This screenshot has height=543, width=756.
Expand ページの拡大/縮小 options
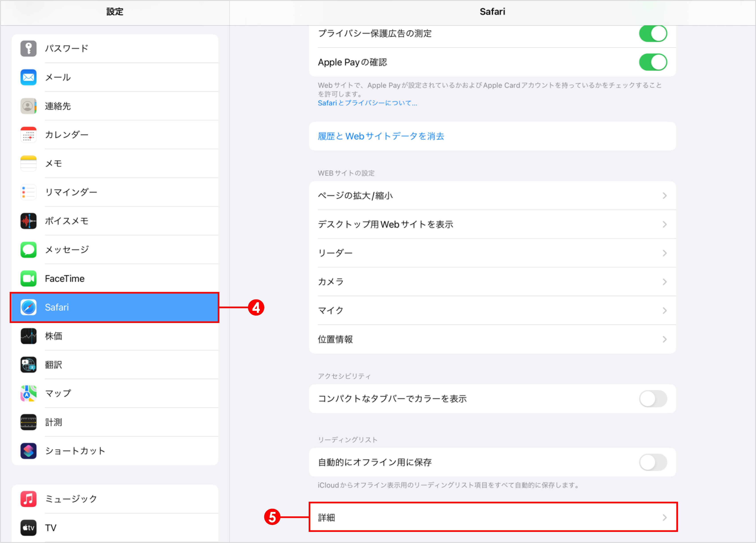coord(492,196)
